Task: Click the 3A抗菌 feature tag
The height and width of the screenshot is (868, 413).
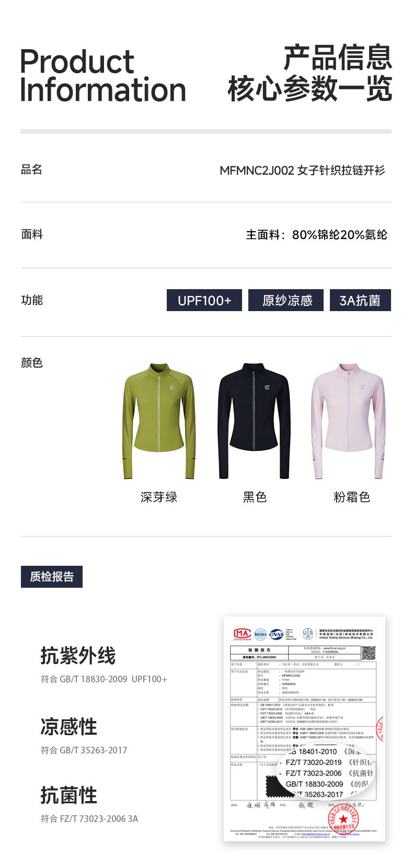Action: click(360, 300)
